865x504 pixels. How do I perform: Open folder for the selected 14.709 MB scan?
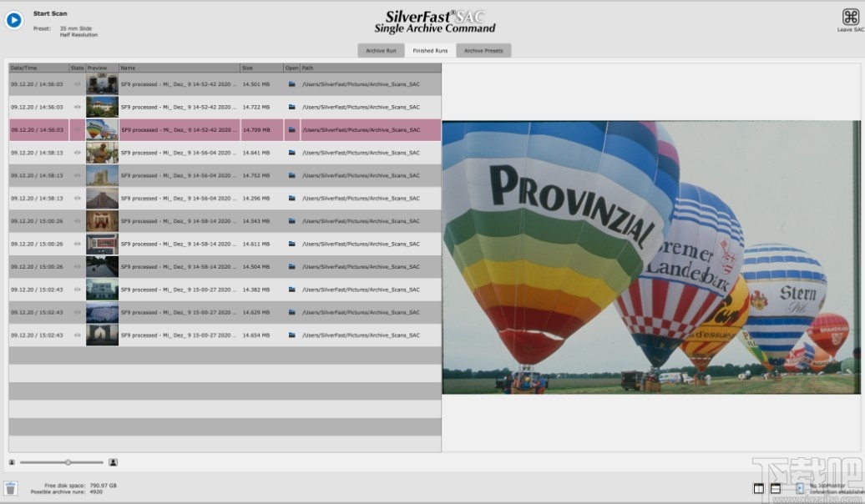(x=292, y=130)
